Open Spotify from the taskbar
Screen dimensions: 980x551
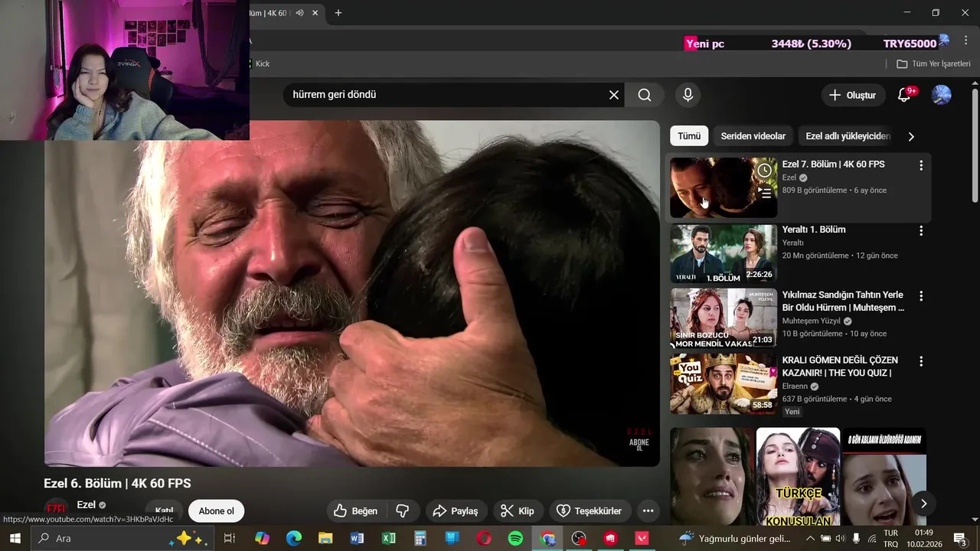(x=515, y=539)
